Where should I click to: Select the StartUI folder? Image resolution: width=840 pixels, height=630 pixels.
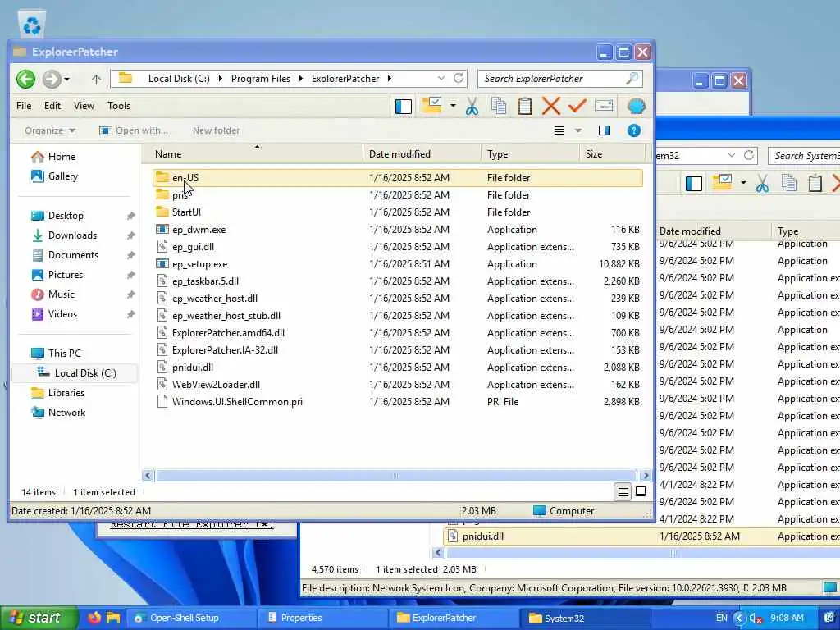pyautogui.click(x=398, y=212)
